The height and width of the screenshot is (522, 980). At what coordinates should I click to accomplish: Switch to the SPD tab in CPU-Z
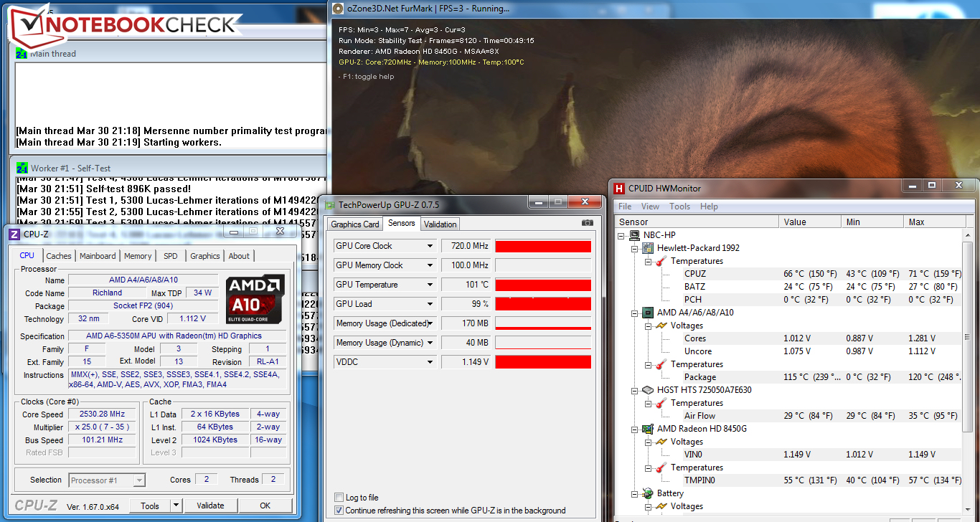171,256
